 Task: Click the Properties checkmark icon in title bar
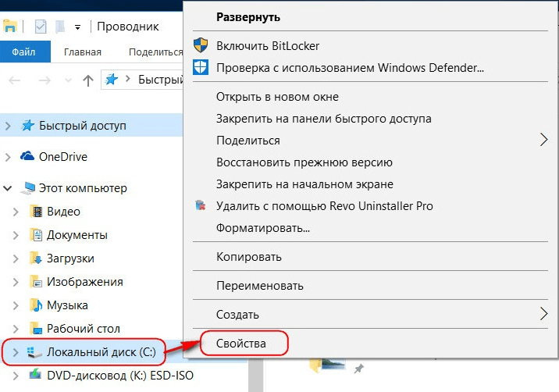click(41, 26)
